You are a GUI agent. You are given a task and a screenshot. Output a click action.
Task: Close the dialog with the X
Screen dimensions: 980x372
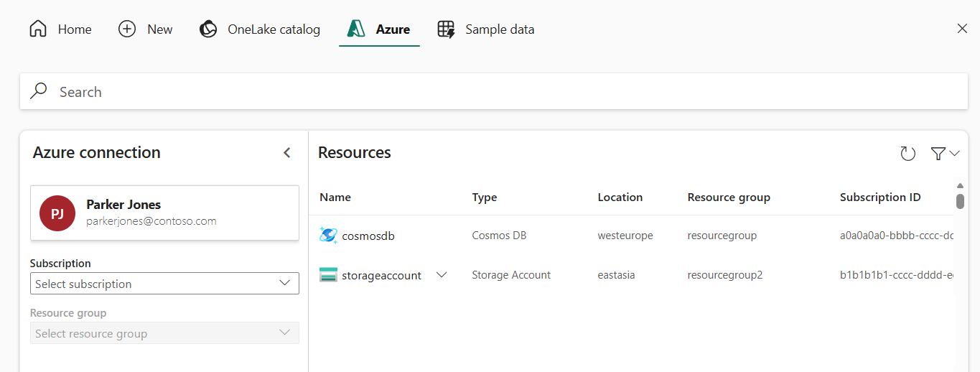[x=963, y=29]
